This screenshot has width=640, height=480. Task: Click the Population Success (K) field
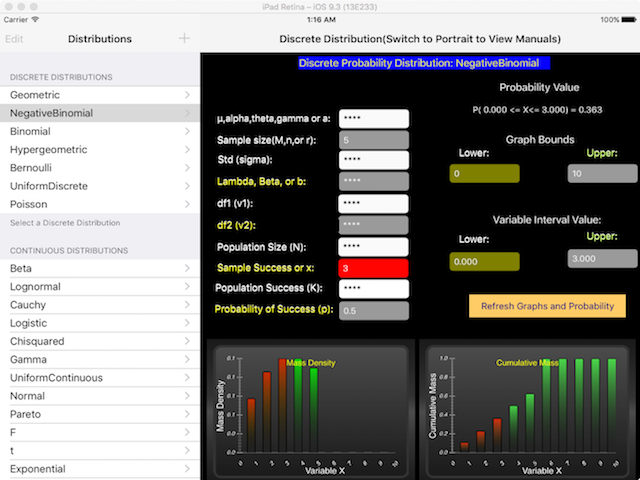374,289
